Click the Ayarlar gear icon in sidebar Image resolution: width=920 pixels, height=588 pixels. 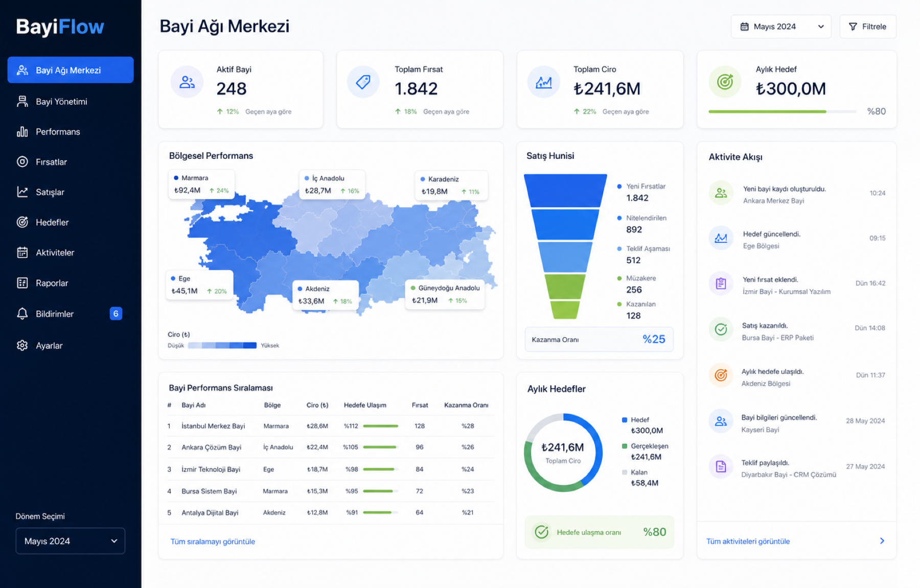coord(22,345)
